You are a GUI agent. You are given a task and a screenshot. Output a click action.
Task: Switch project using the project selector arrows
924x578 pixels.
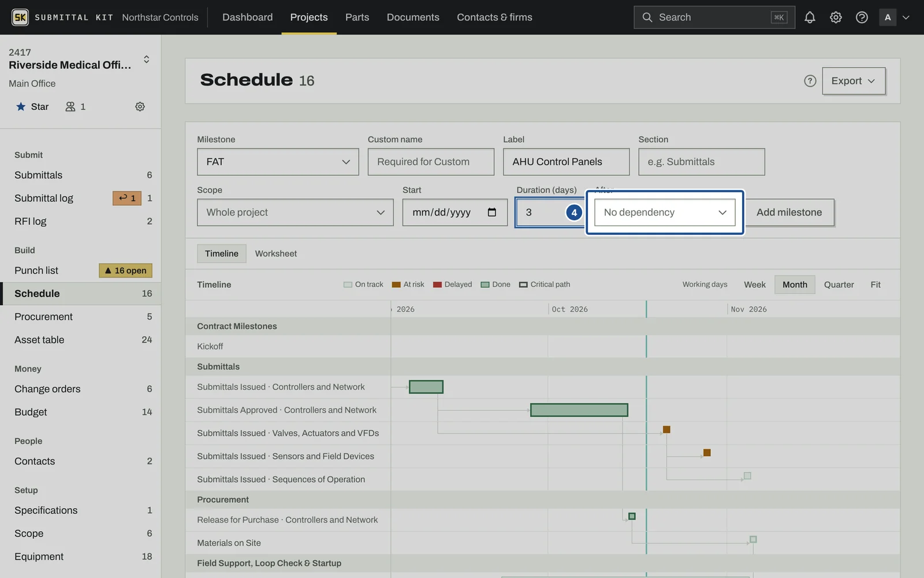[x=147, y=59]
